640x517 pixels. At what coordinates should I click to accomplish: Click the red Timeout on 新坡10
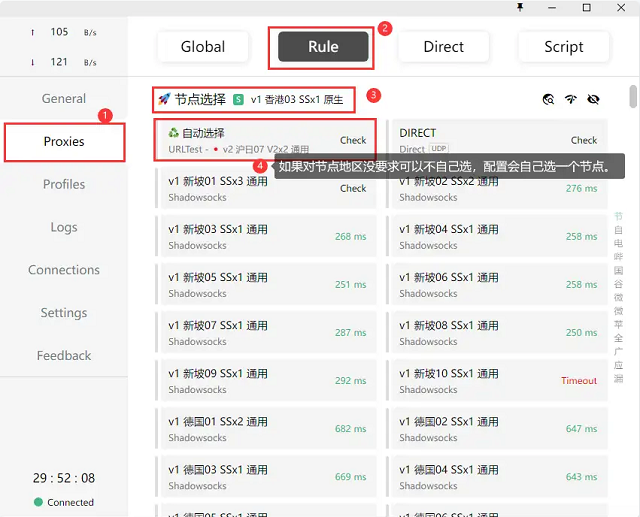(579, 381)
